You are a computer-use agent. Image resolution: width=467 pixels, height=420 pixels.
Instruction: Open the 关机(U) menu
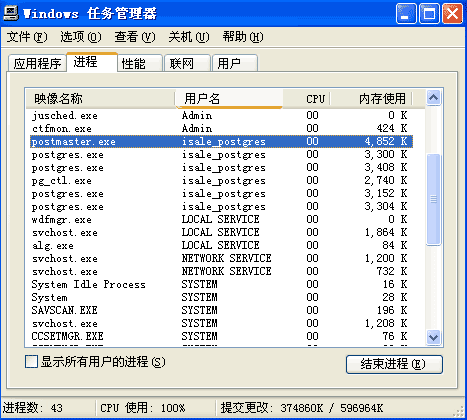tap(189, 37)
